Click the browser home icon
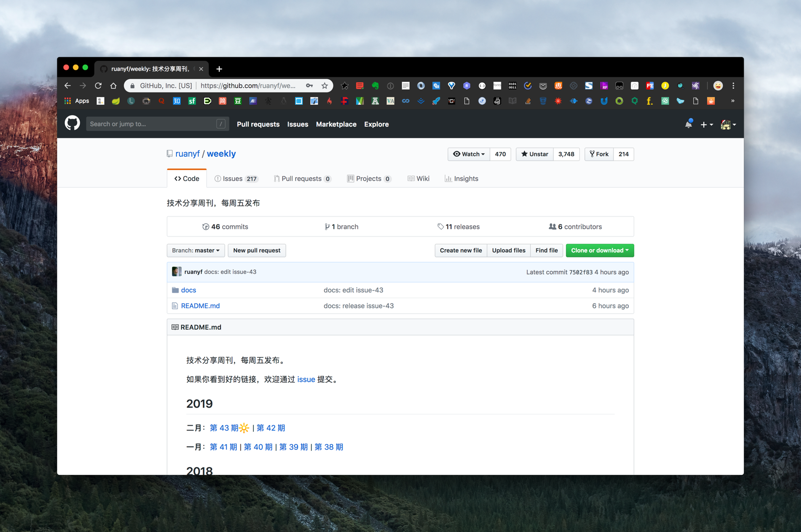Screen dimensions: 801x532 114,86
